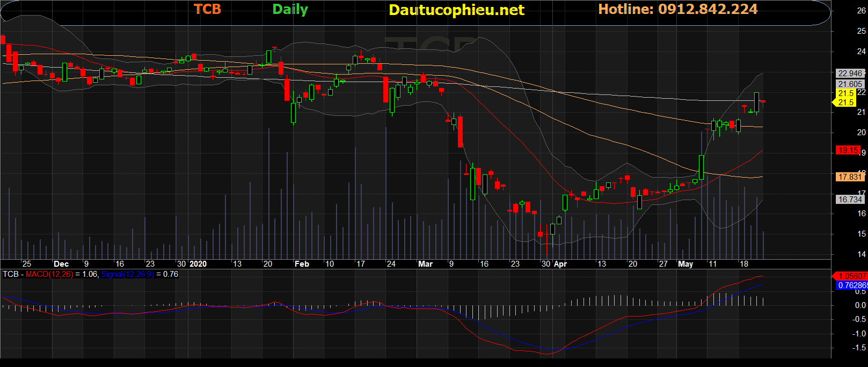Click the TCB ticker symbol in header
Screen dimensions: 868x367
207,9
